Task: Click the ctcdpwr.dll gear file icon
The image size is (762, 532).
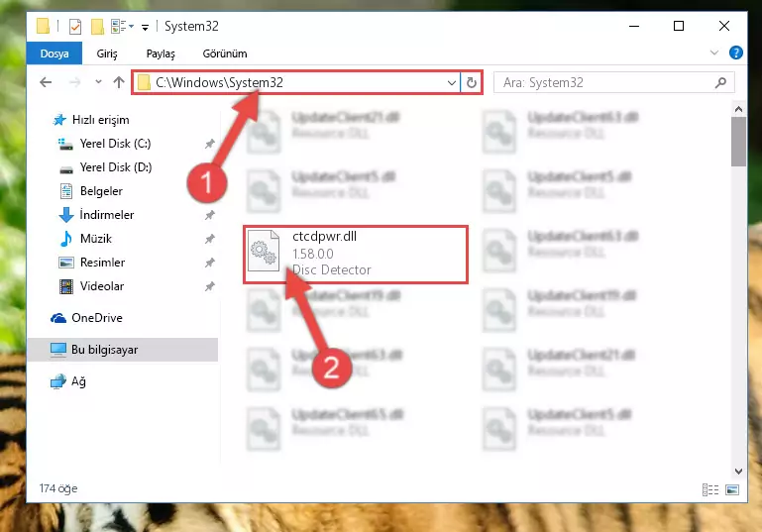Action: (264, 251)
